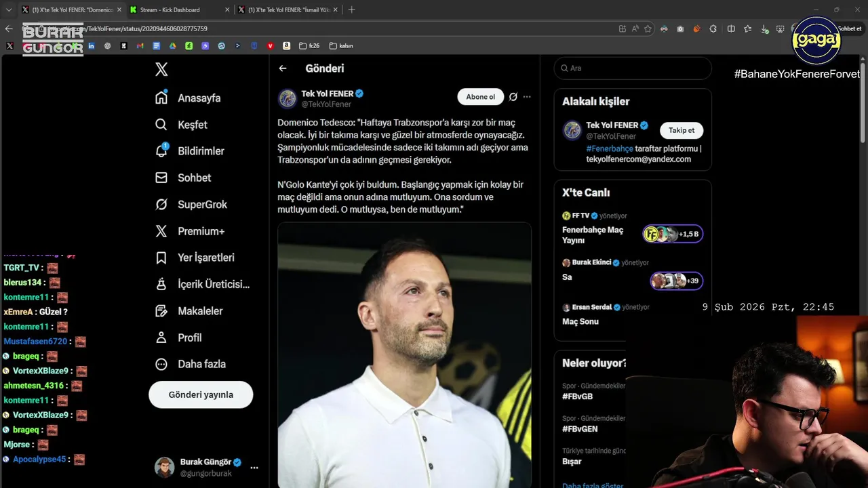868x488 pixels.
Task: Open Keşfet explore page
Action: [x=181, y=125]
